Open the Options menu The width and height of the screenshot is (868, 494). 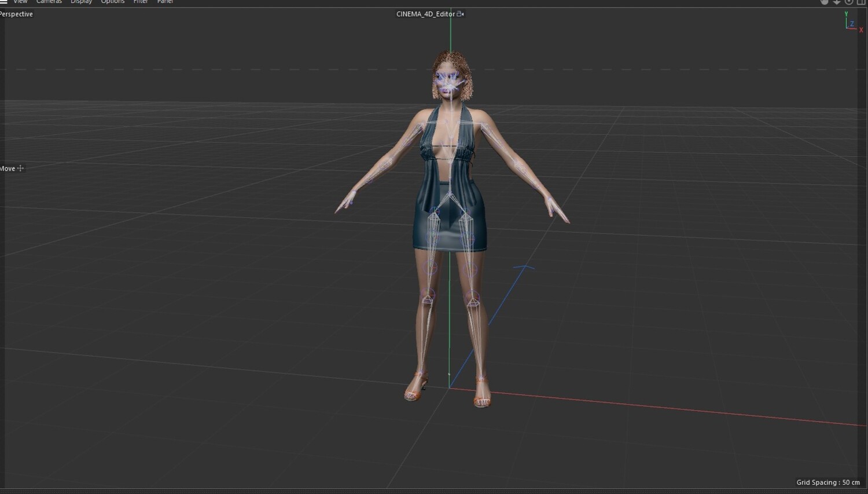point(112,2)
